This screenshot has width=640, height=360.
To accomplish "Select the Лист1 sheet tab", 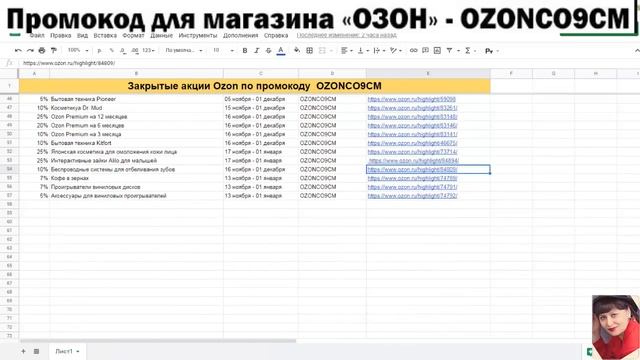I will click(x=64, y=351).
